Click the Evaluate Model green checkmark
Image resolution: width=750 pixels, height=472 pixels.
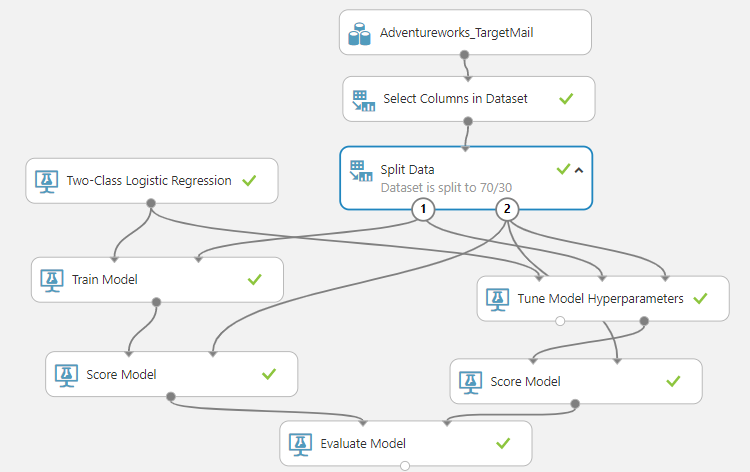click(x=503, y=442)
